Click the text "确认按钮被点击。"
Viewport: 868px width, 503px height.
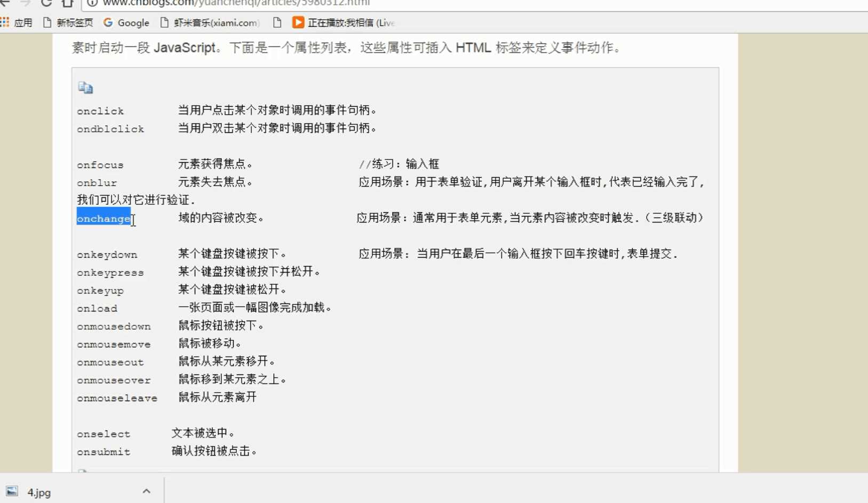[x=215, y=451]
